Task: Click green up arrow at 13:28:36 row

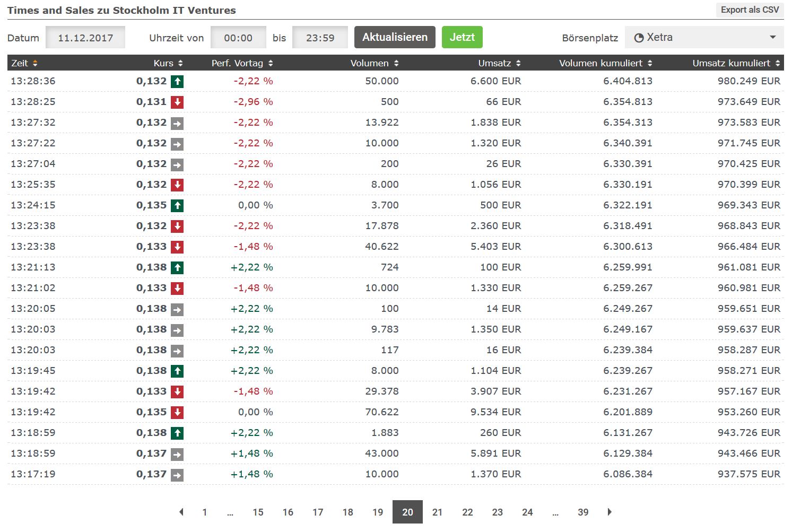Action: (x=177, y=82)
